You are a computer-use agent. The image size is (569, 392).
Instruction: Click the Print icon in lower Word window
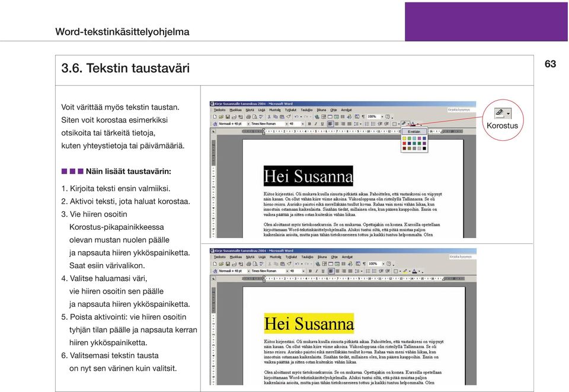[x=248, y=264]
